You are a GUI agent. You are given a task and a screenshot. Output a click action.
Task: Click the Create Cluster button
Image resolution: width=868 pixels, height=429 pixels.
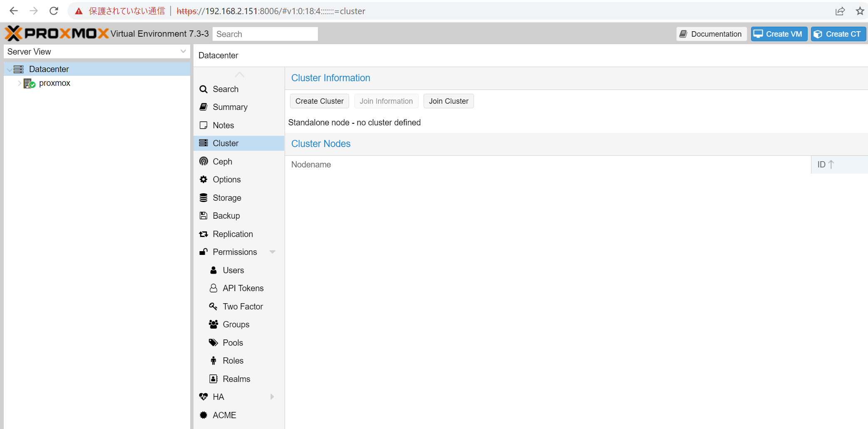[320, 101]
